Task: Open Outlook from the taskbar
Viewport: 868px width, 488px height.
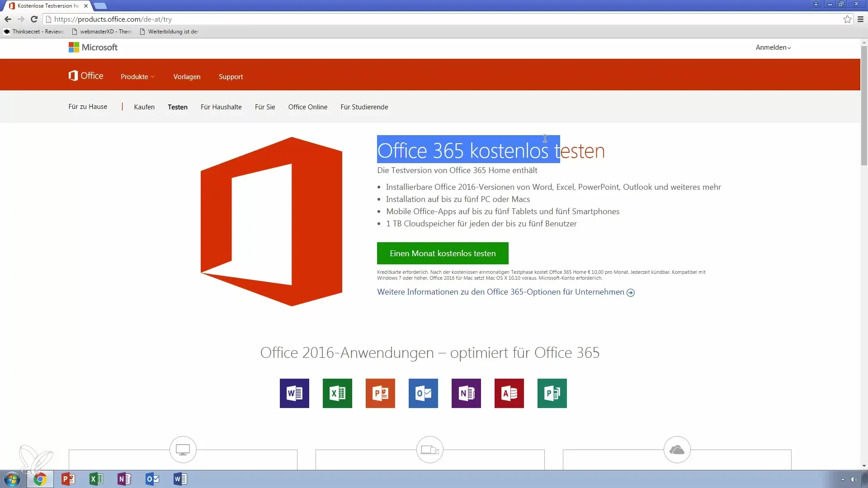Action: coord(152,479)
